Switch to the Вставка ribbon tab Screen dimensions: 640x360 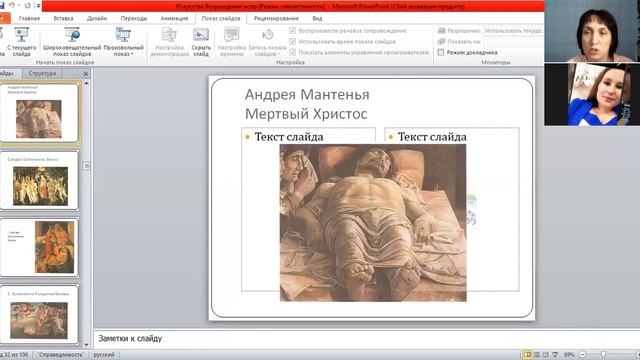tap(63, 18)
